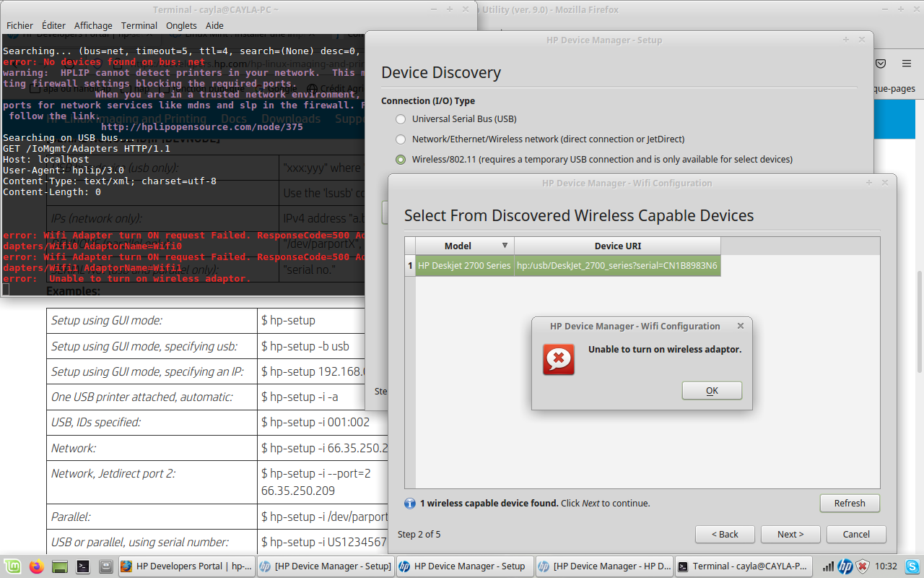The height and width of the screenshot is (578, 924).
Task: Click the terminal launcher in the panel
Action: [x=83, y=566]
